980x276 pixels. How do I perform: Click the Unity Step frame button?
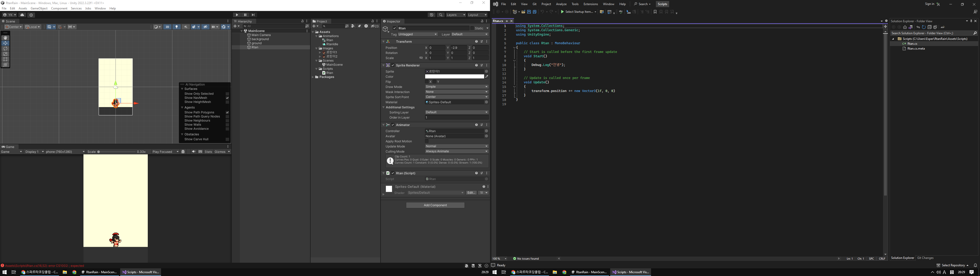pyautogui.click(x=253, y=15)
